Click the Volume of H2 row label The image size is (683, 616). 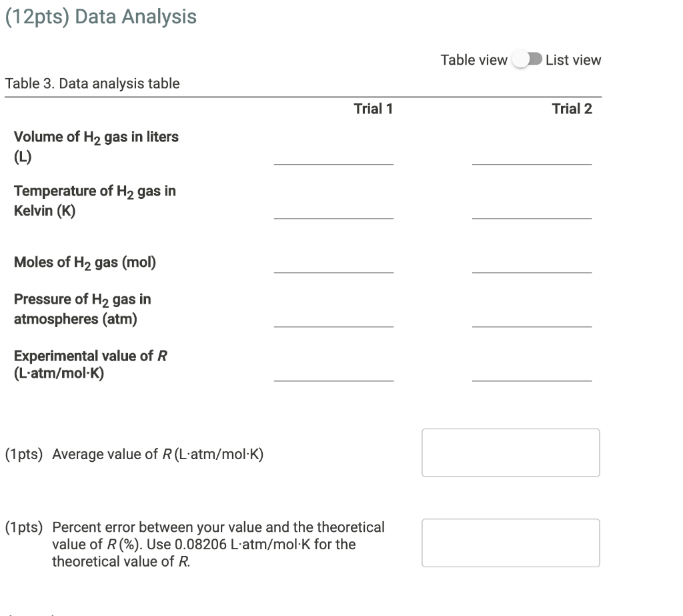pos(96,145)
